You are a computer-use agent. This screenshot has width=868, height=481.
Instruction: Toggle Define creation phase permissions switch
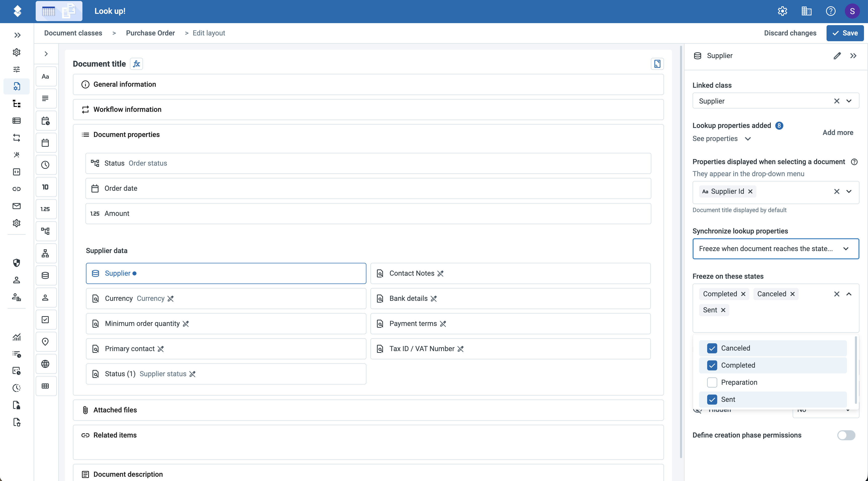[x=846, y=435]
